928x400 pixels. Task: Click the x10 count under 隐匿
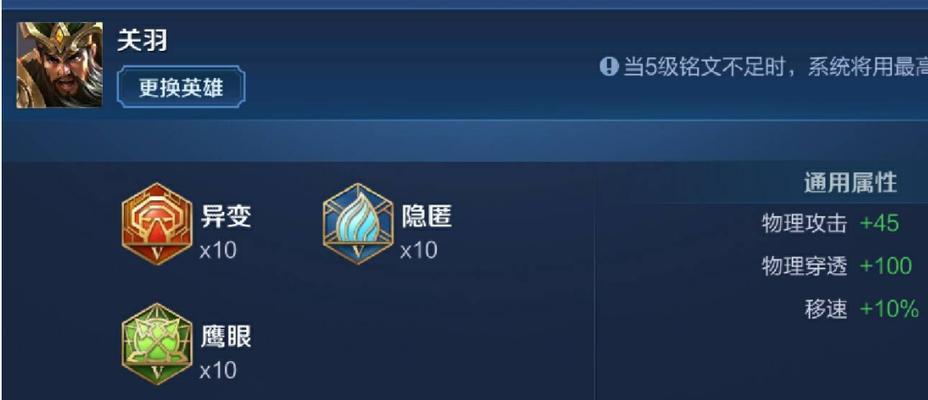[x=418, y=251]
